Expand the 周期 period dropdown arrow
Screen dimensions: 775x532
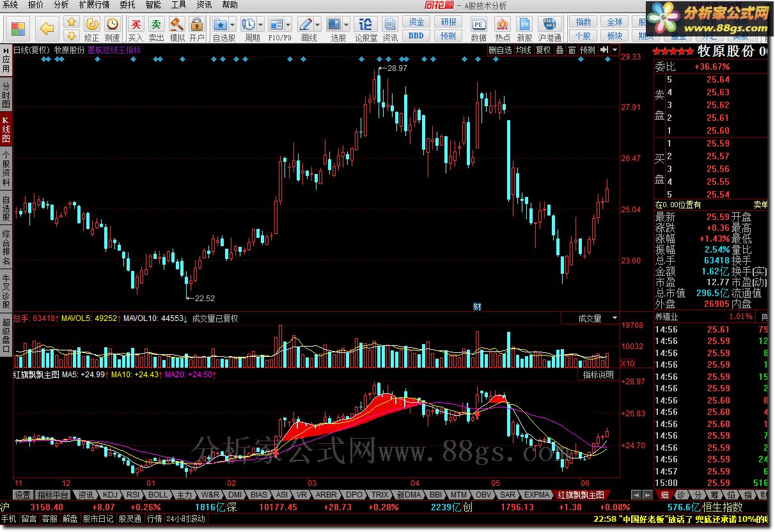tap(261, 25)
